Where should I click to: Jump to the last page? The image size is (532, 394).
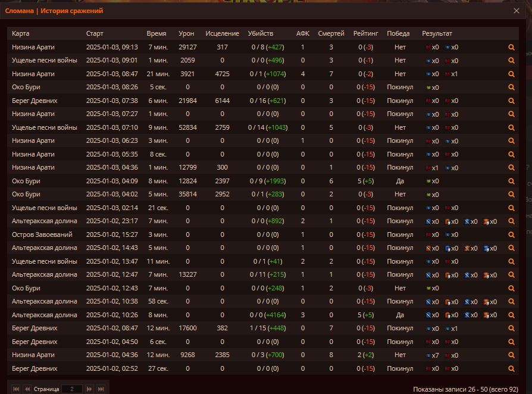pyautogui.click(x=101, y=389)
